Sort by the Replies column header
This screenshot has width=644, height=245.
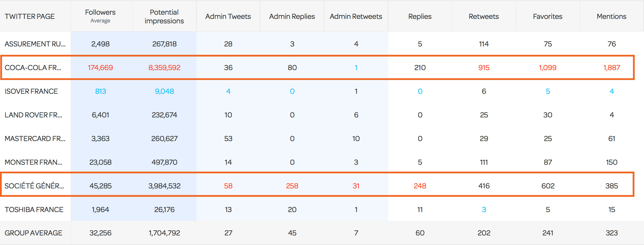point(420,16)
